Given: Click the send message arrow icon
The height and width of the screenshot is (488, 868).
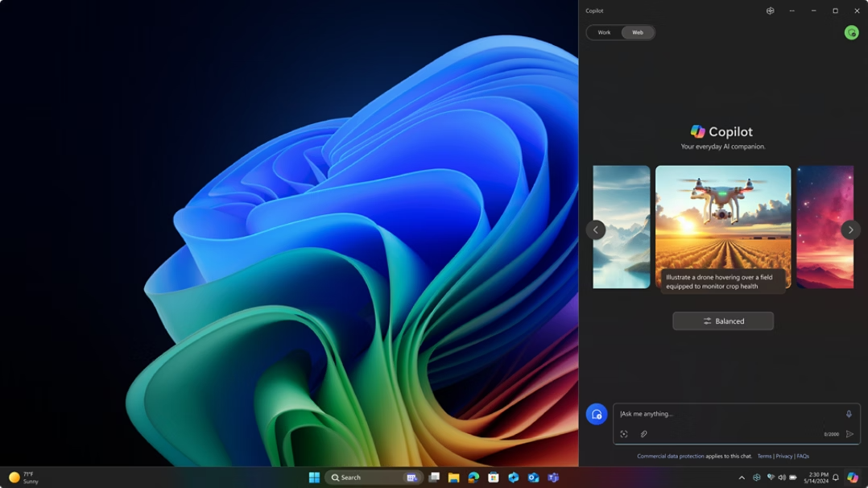Looking at the screenshot, I should pyautogui.click(x=849, y=434).
